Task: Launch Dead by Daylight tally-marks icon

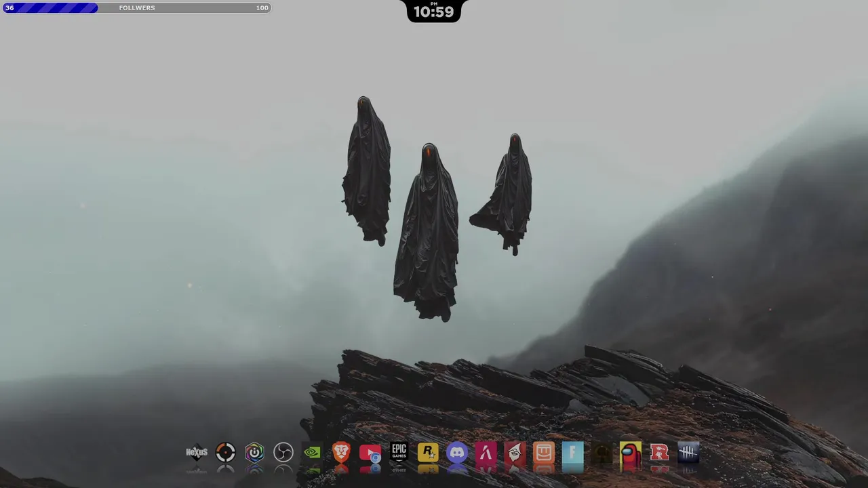Action: coord(688,452)
